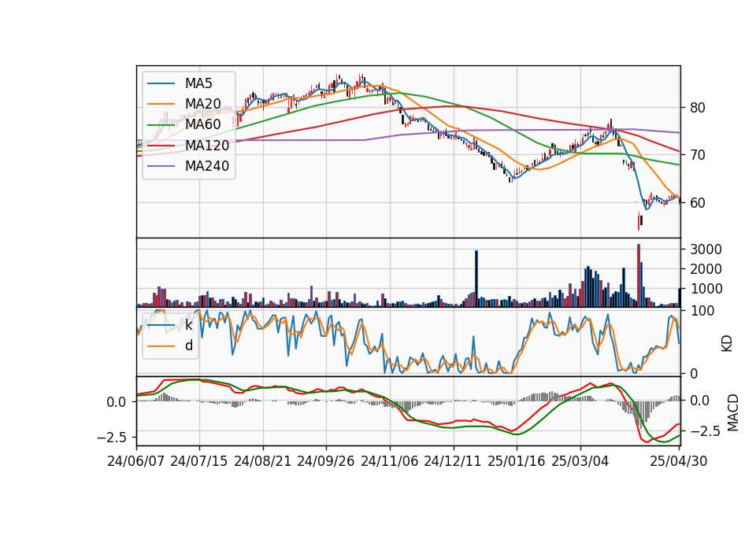756x543 pixels.
Task: Click the 24/07/15 date axis label
Action: pyautogui.click(x=199, y=461)
